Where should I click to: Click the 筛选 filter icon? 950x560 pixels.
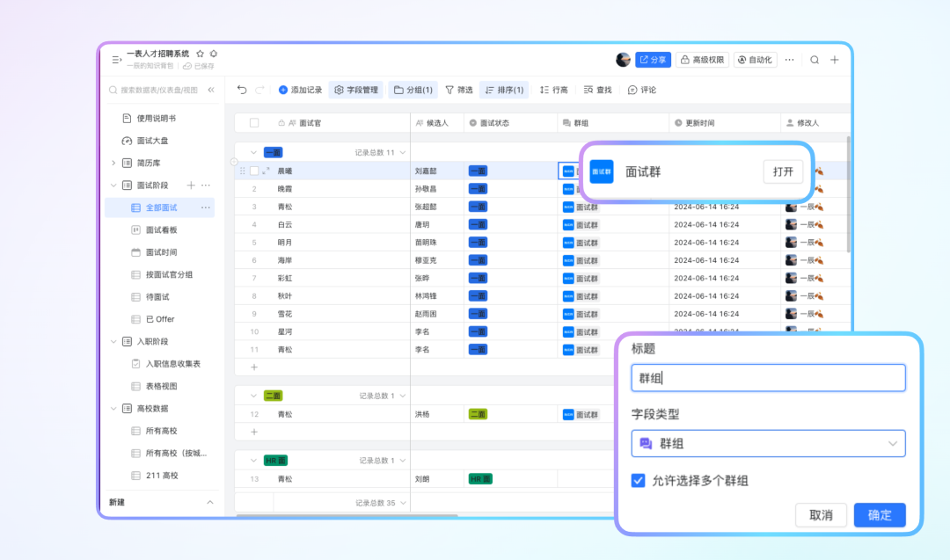(x=449, y=90)
